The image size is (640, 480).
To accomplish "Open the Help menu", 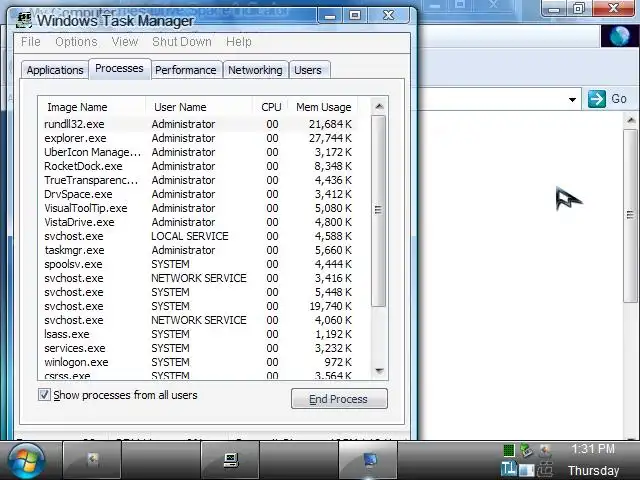I will pyautogui.click(x=239, y=42).
